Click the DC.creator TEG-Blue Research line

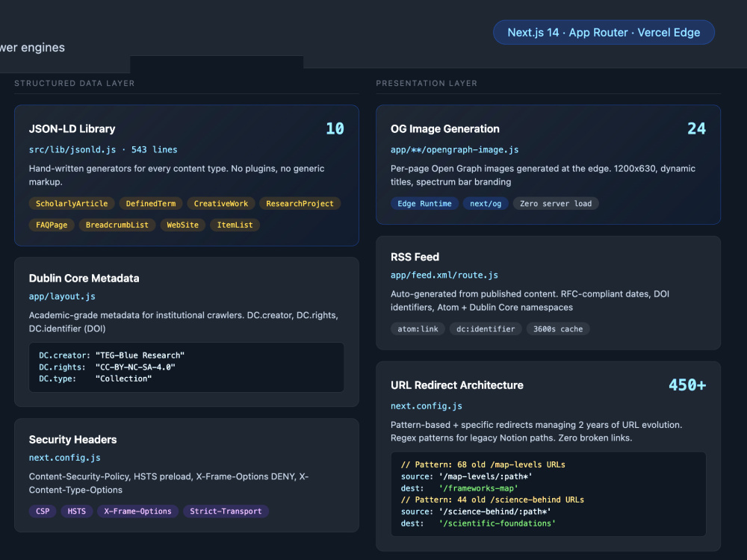pos(111,355)
